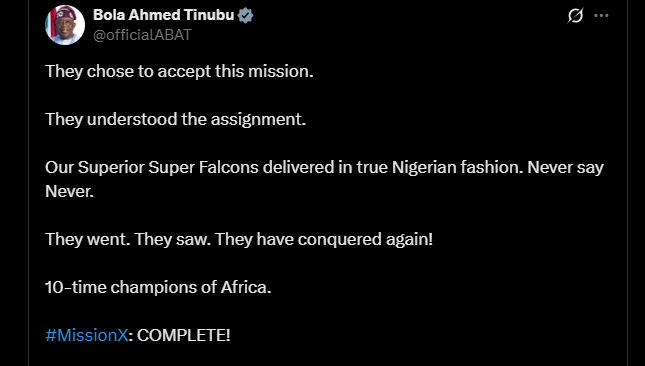Viewport: 645px width, 366px height.
Task: Click the phrase "Never say" ending the third paragraph
Action: pyautogui.click(x=566, y=168)
